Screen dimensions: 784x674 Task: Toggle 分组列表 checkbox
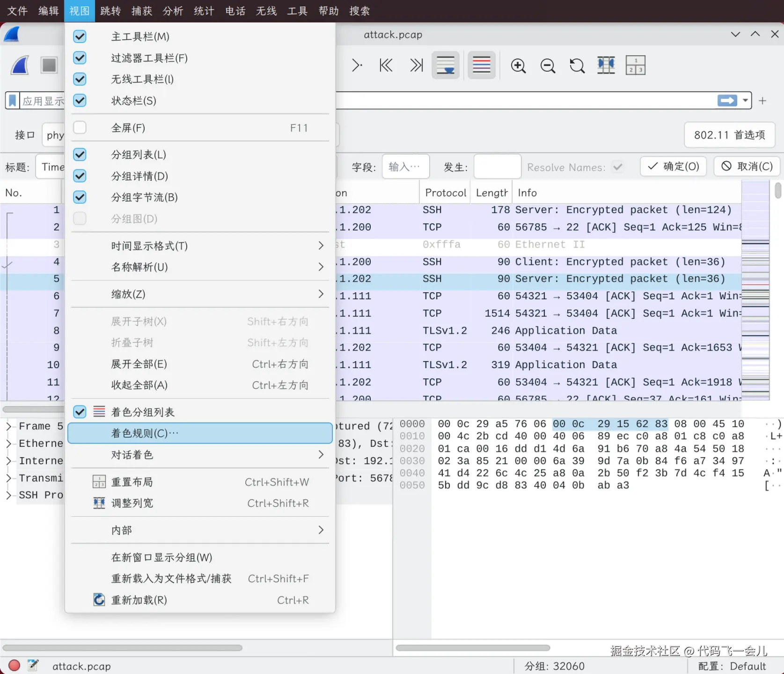[80, 155]
